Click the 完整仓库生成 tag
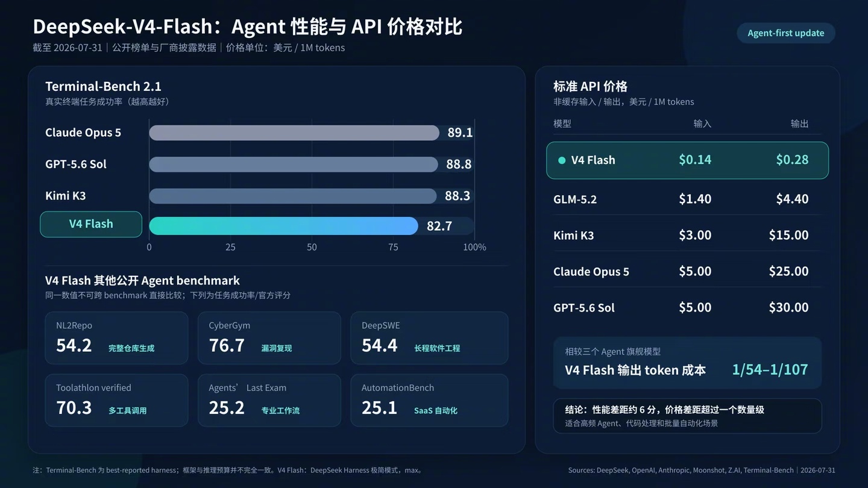Viewport: 868px width, 488px height. point(131,348)
